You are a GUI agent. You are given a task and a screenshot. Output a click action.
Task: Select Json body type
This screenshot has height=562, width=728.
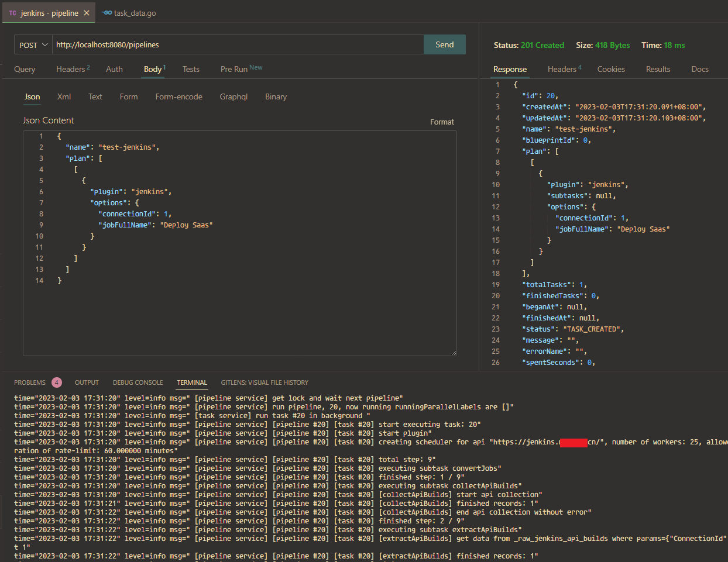click(x=32, y=97)
